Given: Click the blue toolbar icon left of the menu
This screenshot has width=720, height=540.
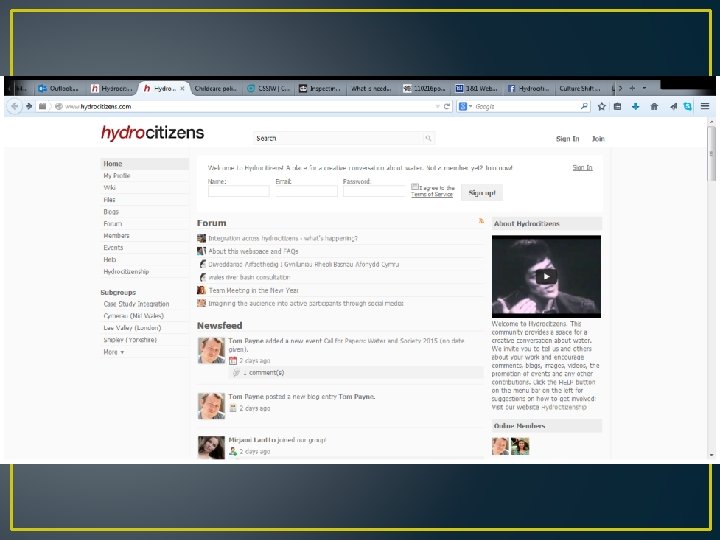Looking at the screenshot, I should point(687,106).
